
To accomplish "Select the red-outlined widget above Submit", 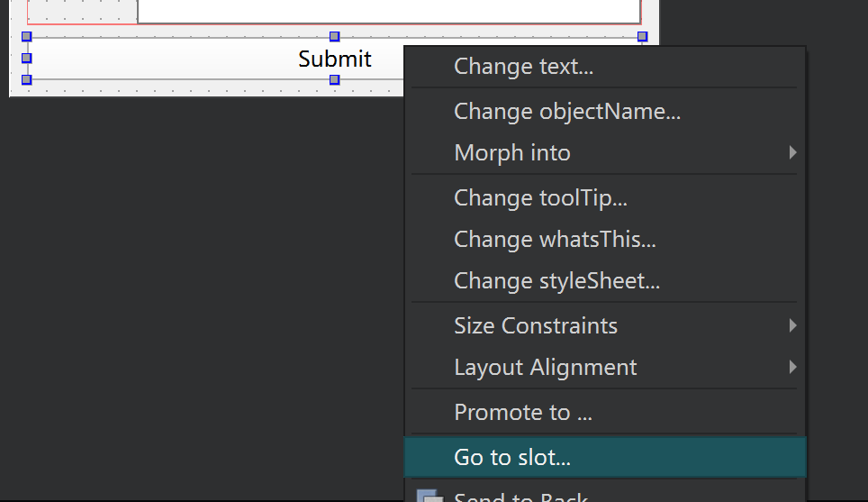I will [x=82, y=11].
